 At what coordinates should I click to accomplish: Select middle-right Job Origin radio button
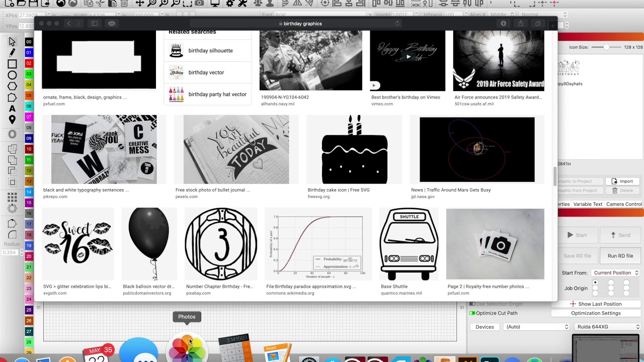pyautogui.click(x=626, y=288)
